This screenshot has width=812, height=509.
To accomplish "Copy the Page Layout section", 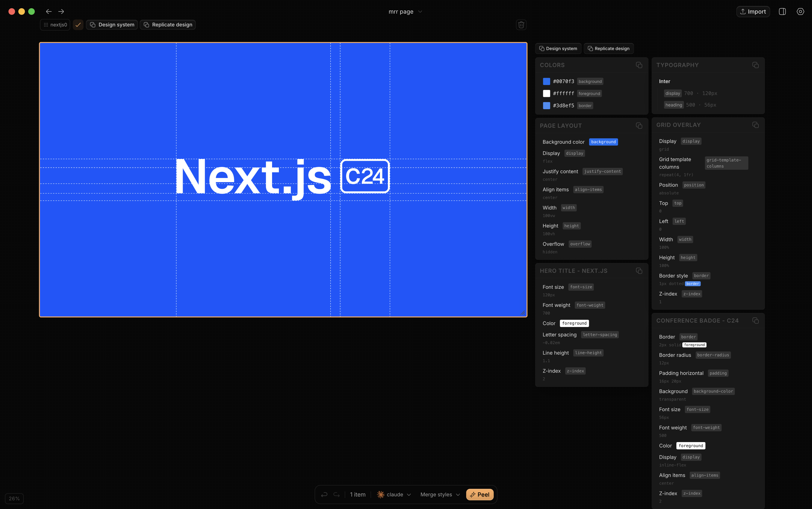I will click(x=639, y=126).
